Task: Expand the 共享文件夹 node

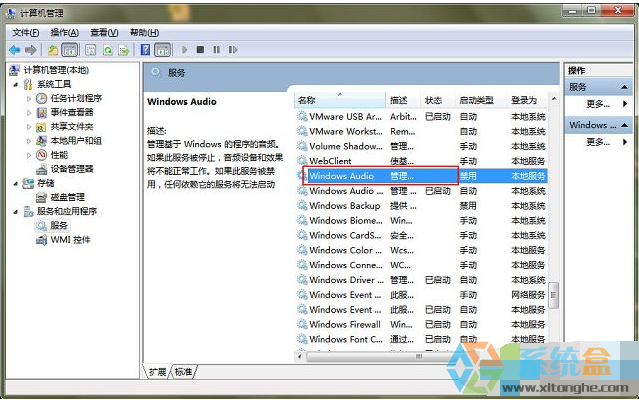Action: click(29, 127)
